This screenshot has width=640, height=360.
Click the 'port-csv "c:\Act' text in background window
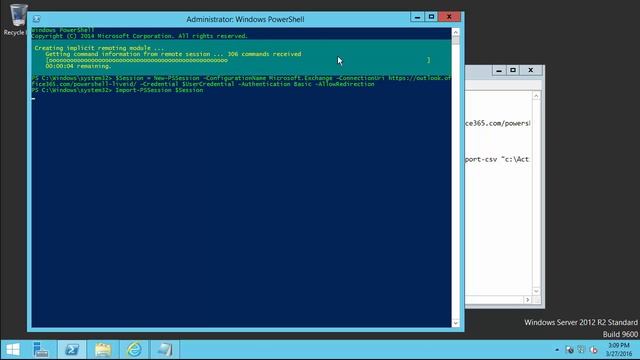(498, 159)
